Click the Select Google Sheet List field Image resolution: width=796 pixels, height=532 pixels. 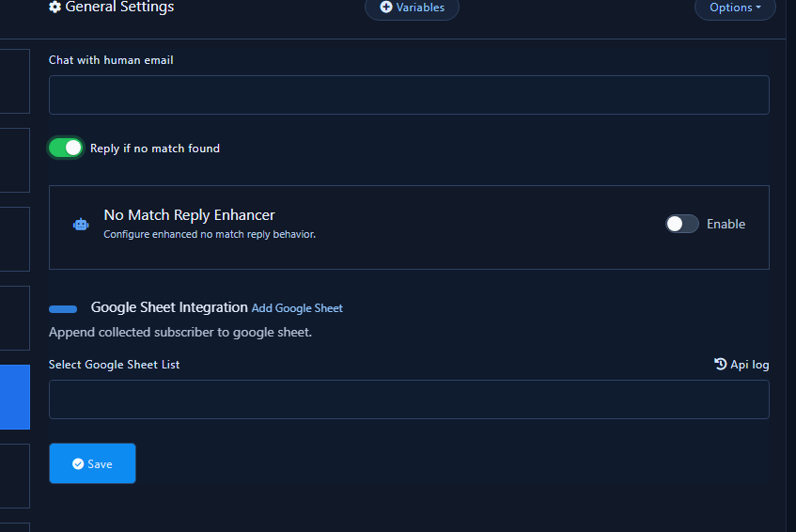pos(409,399)
